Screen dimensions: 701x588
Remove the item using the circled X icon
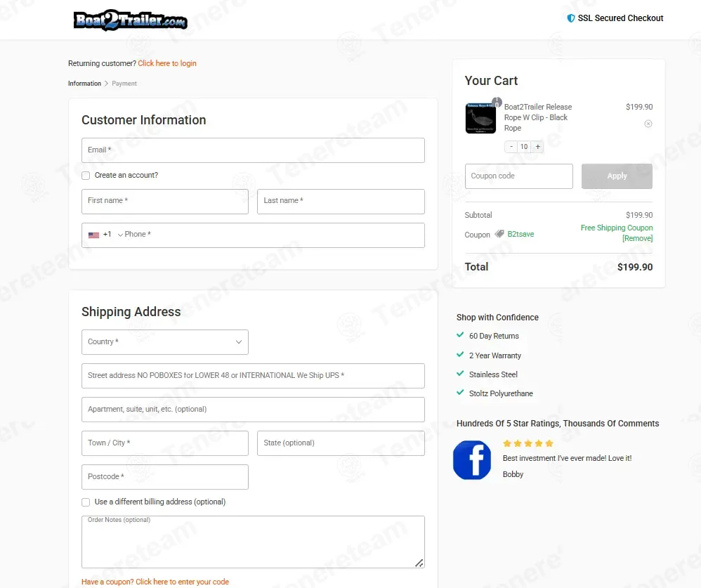(648, 124)
